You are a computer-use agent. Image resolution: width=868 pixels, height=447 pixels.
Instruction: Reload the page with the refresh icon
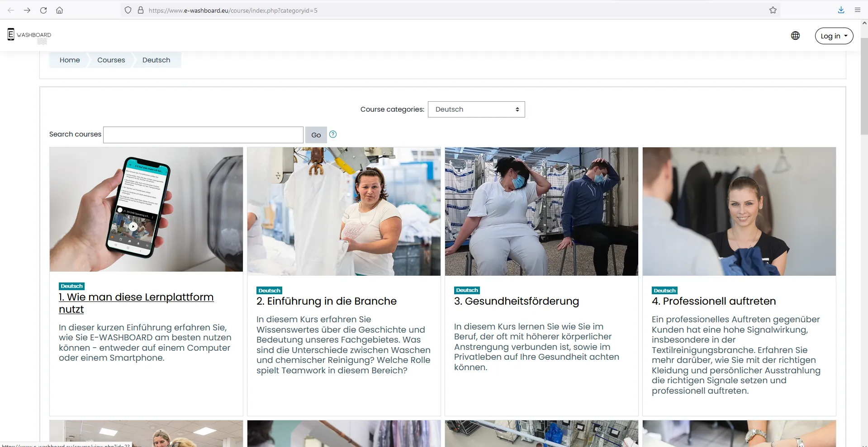point(43,10)
